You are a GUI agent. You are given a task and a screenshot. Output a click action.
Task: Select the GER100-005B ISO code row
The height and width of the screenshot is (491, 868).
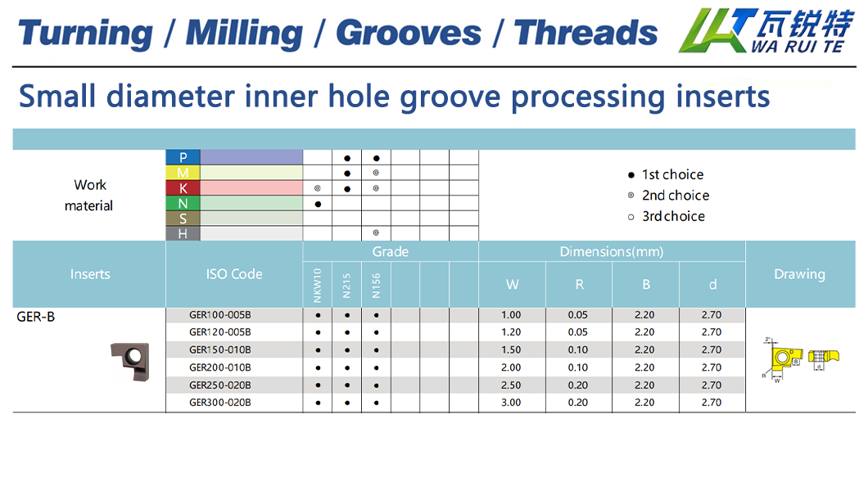(220, 315)
